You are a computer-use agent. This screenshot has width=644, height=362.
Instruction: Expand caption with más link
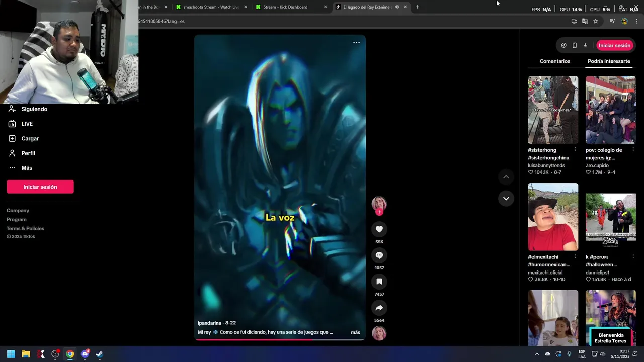pyautogui.click(x=355, y=333)
